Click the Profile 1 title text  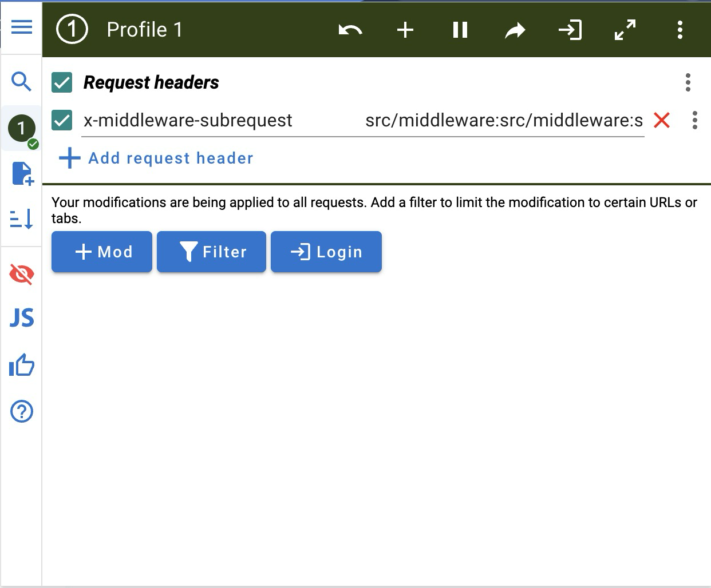[145, 30]
